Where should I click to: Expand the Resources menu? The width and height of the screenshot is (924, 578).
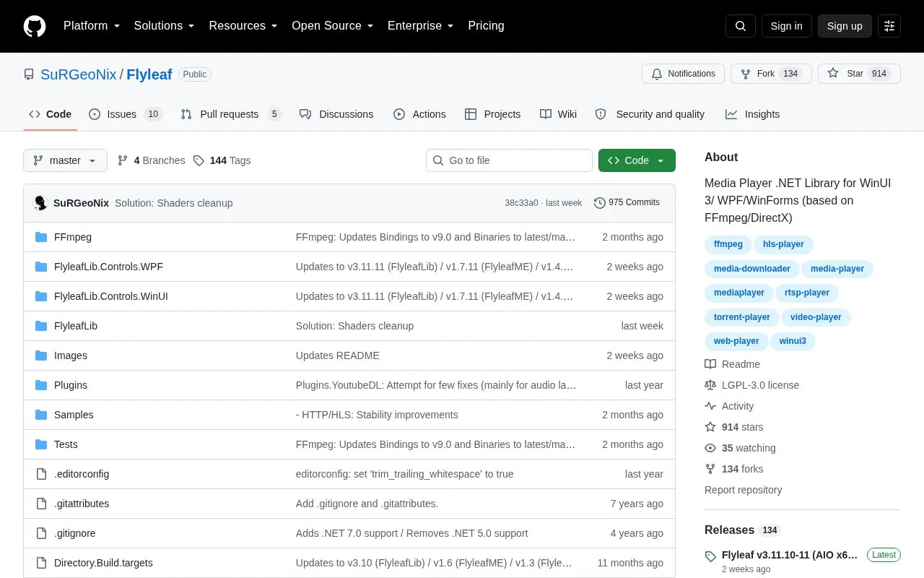(x=243, y=26)
